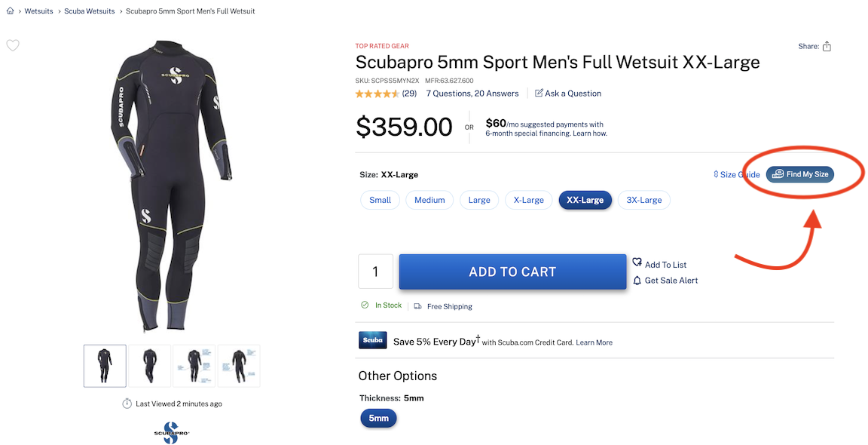Click the Ask a Question pencil icon
Screen dimensions: 868x445
coord(538,93)
